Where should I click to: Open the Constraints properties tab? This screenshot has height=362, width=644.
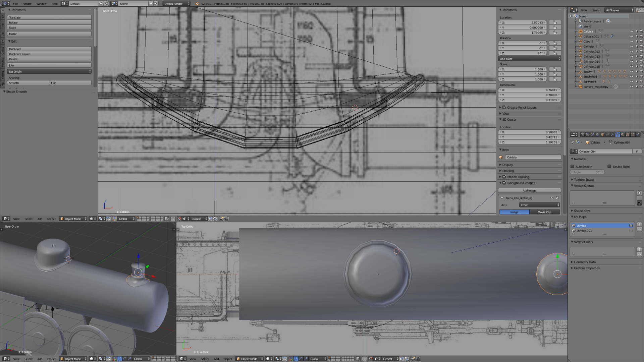click(607, 134)
